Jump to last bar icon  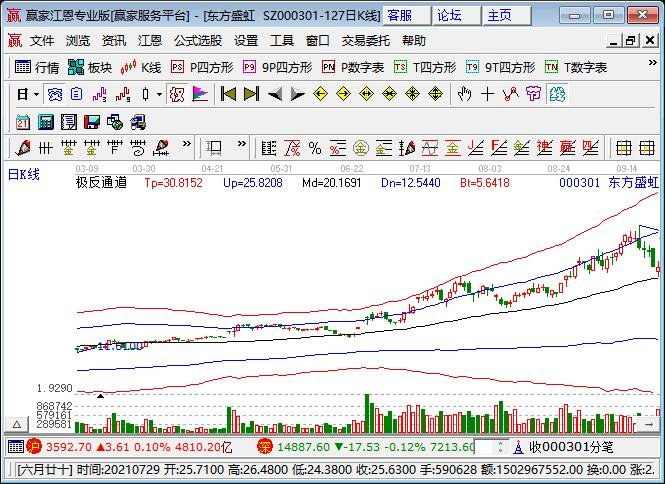pyautogui.click(x=251, y=94)
